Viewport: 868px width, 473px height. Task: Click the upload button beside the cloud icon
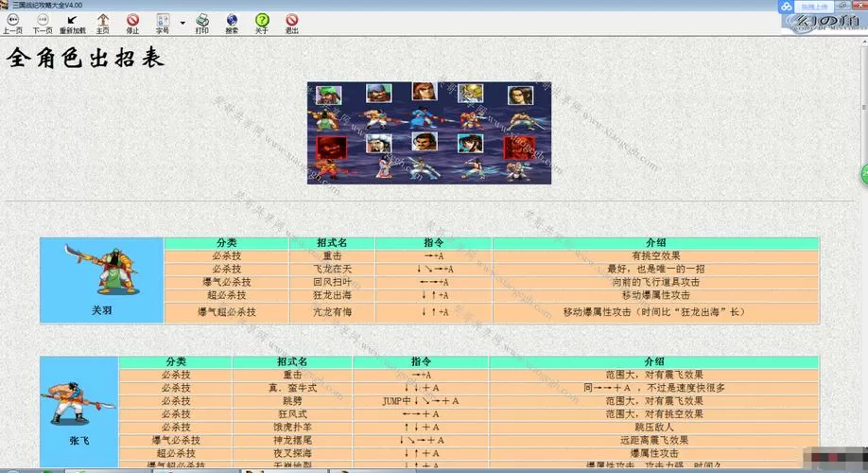coord(814,7)
